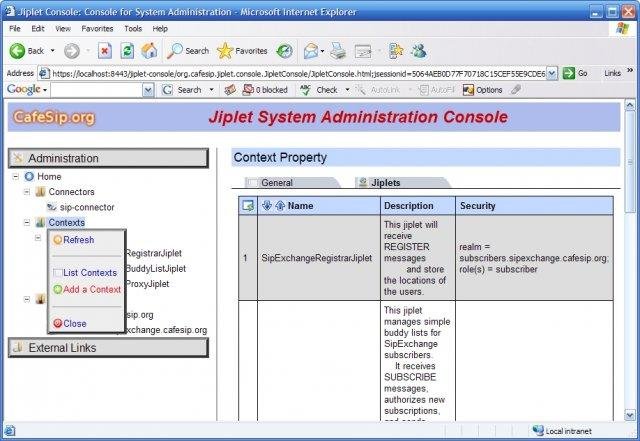Click the page scrollbar down arrow

click(630, 415)
